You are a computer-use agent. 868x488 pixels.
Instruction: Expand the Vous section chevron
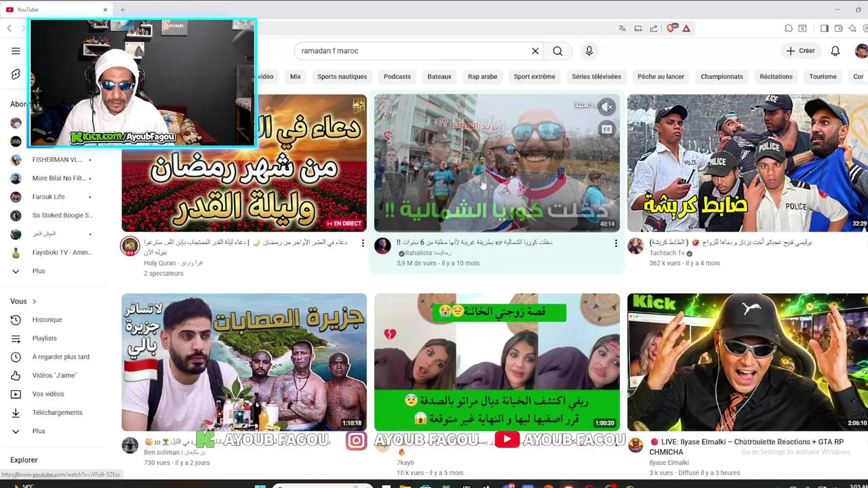pos(34,302)
